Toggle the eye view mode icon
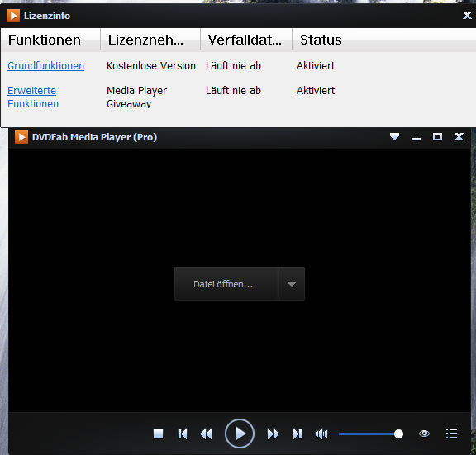This screenshot has height=455, width=476. tap(424, 434)
